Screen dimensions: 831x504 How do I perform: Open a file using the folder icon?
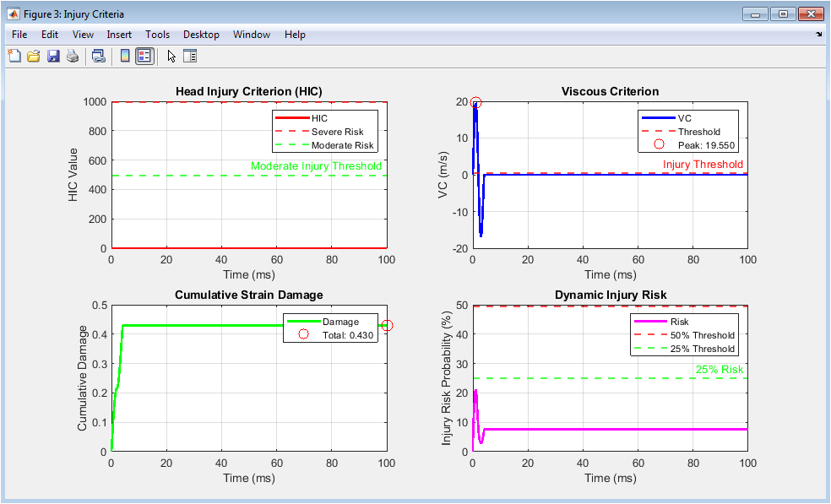pyautogui.click(x=34, y=57)
